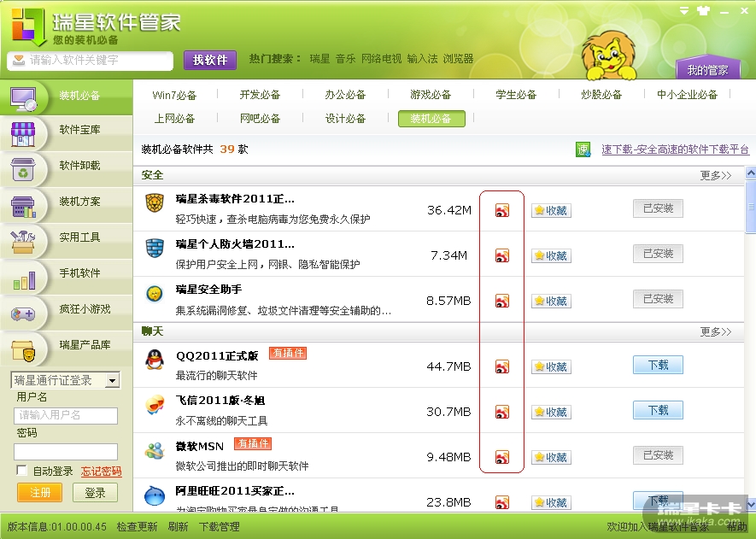Viewport: 756px width, 539px height.
Task: Click hot search term 网络电视
Action: (381, 59)
